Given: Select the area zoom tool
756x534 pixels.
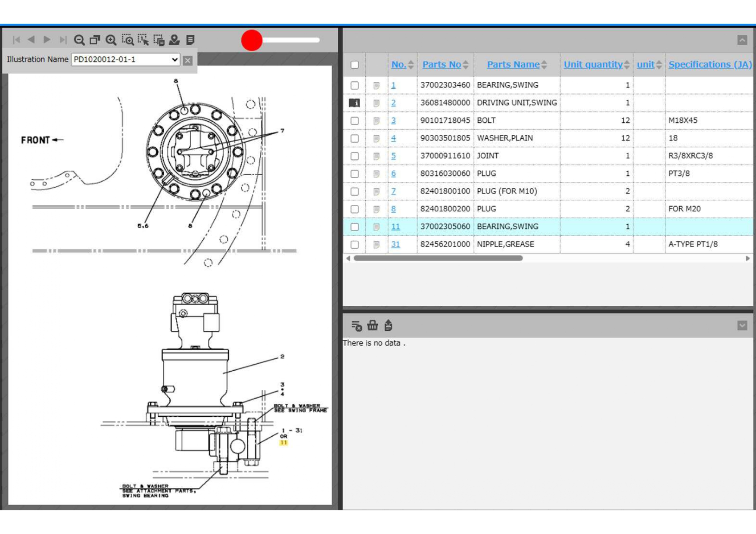Looking at the screenshot, I should point(127,40).
